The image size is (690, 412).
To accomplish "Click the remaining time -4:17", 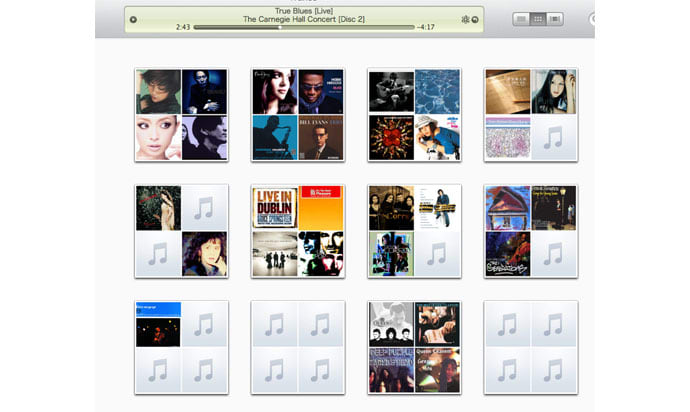I will pyautogui.click(x=426, y=27).
